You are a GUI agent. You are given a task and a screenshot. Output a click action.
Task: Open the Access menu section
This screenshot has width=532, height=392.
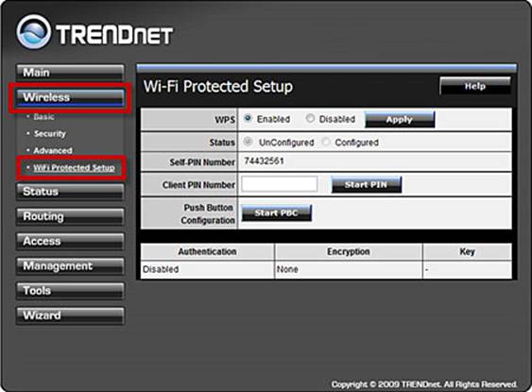pos(70,242)
